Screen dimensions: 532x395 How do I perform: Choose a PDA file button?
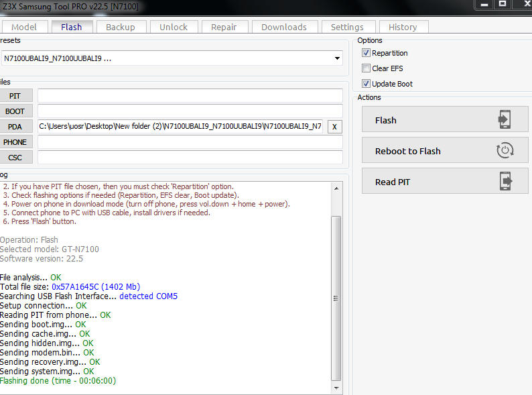point(15,127)
